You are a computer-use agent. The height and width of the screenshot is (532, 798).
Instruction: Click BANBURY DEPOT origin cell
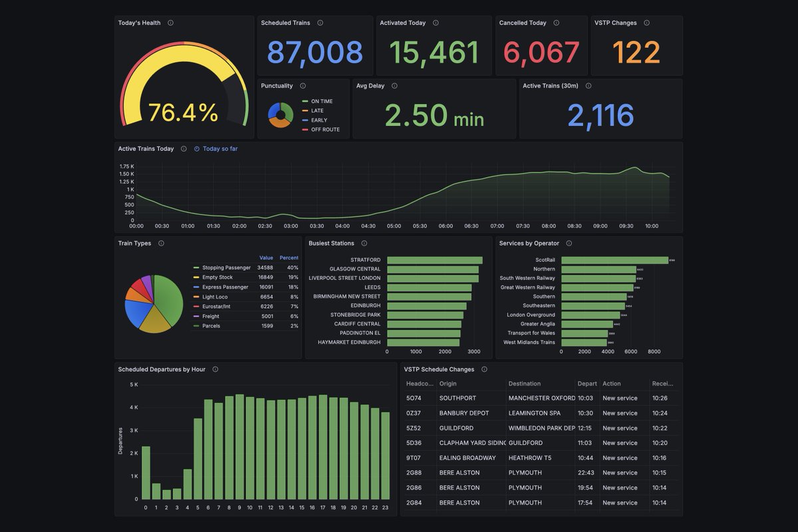point(464,413)
